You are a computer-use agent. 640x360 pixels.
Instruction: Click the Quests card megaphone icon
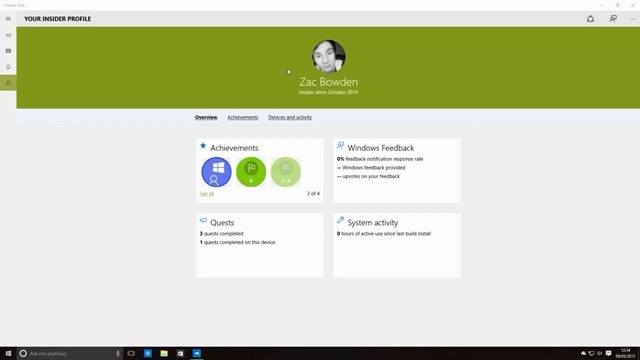(x=203, y=220)
